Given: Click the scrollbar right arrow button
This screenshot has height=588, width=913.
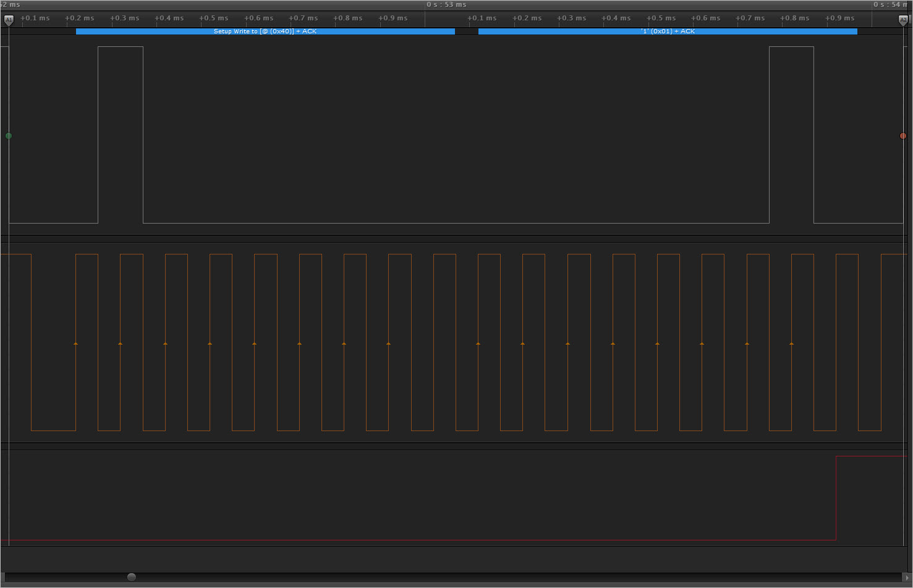Looking at the screenshot, I should pos(907,577).
